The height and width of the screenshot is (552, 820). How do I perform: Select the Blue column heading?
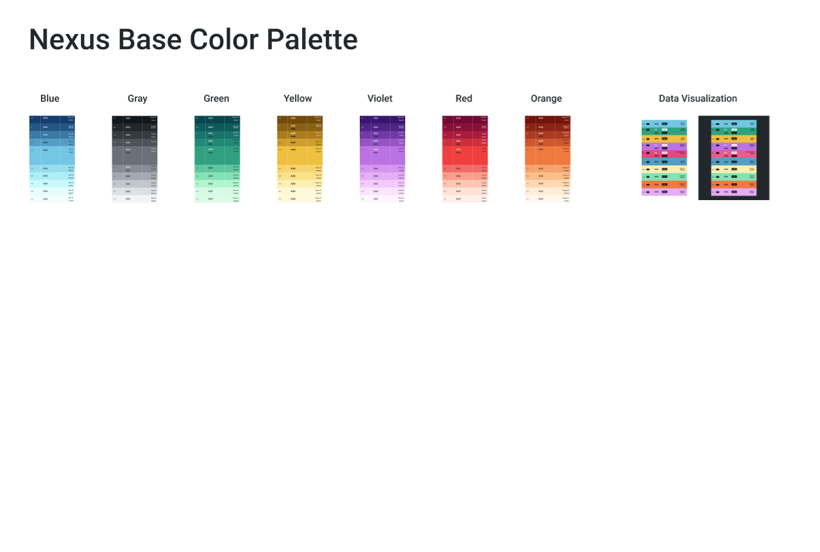50,99
